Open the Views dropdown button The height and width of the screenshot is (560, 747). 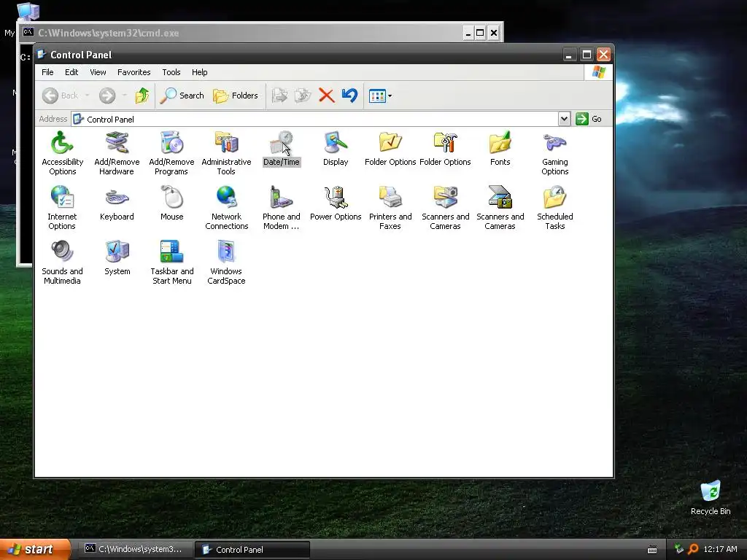(381, 96)
